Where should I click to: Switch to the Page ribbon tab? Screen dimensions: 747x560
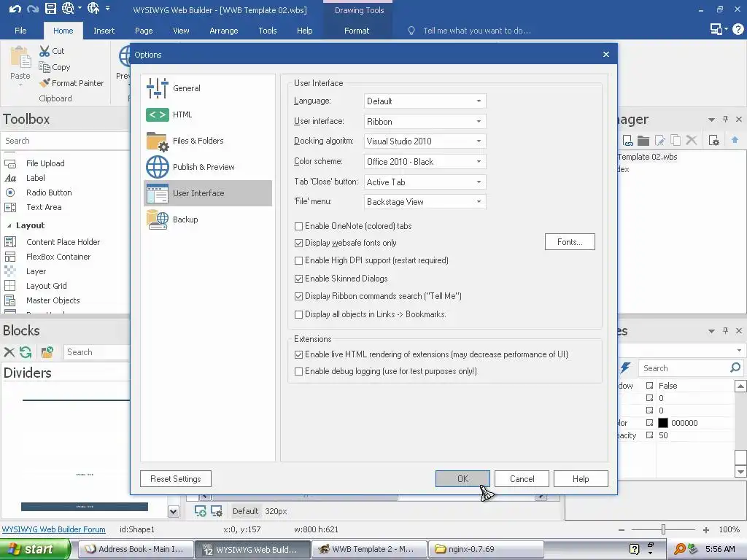(x=144, y=31)
